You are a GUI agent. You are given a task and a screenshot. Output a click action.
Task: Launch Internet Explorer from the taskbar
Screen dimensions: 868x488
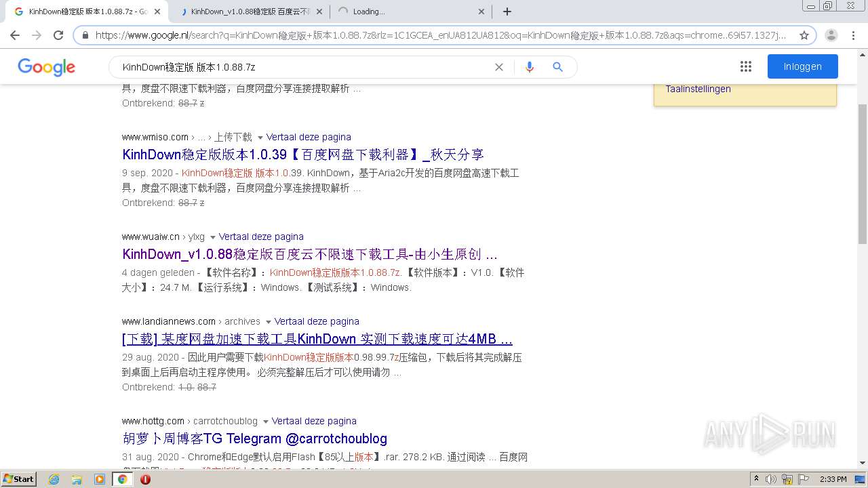pyautogui.click(x=54, y=479)
